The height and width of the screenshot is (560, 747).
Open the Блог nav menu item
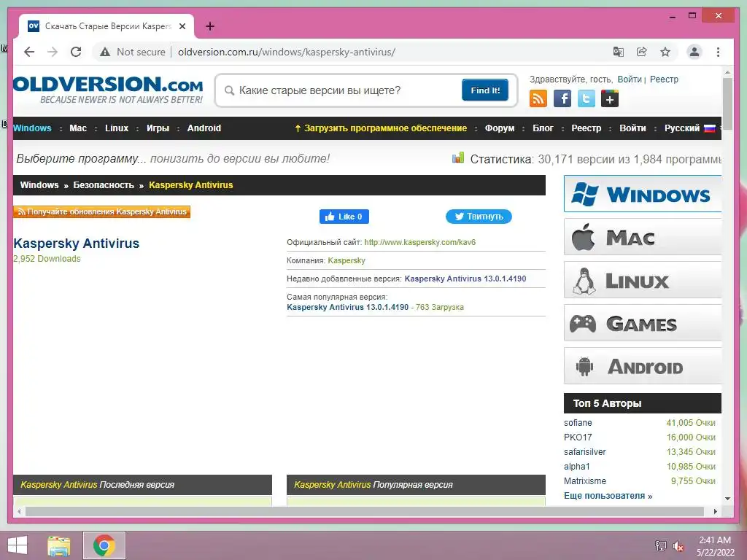[x=543, y=128]
